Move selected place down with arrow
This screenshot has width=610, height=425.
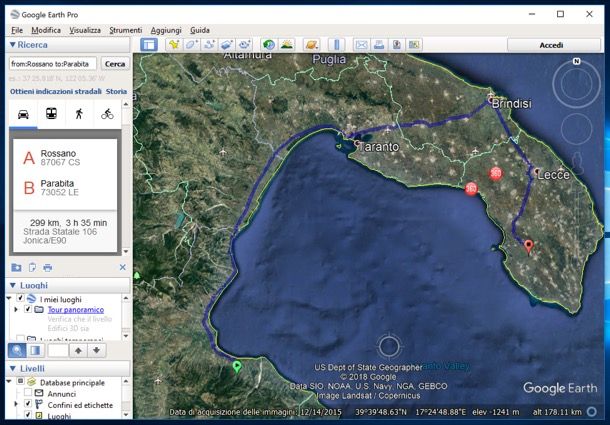(x=96, y=351)
